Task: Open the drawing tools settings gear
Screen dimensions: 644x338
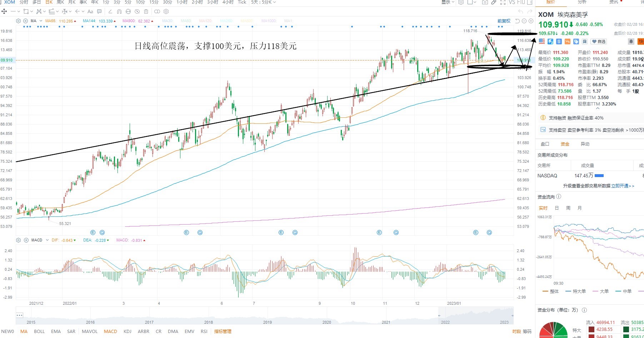Action: coord(166,11)
